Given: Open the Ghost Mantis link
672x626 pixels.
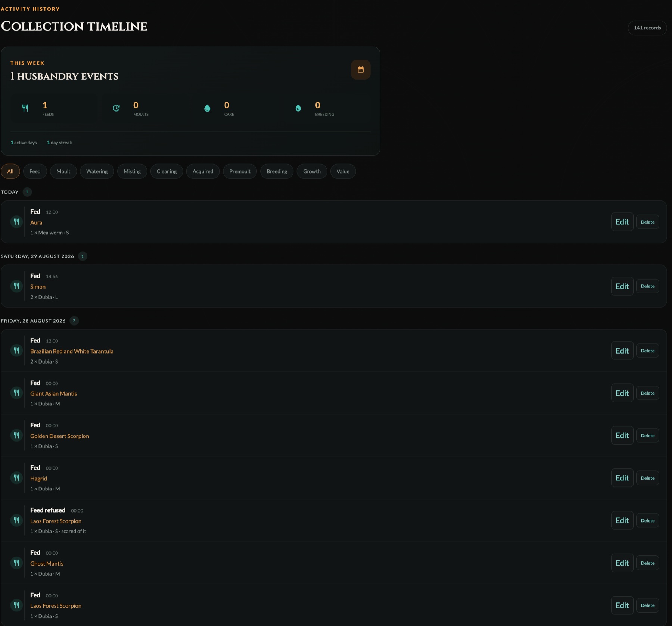Looking at the screenshot, I should tap(47, 564).
